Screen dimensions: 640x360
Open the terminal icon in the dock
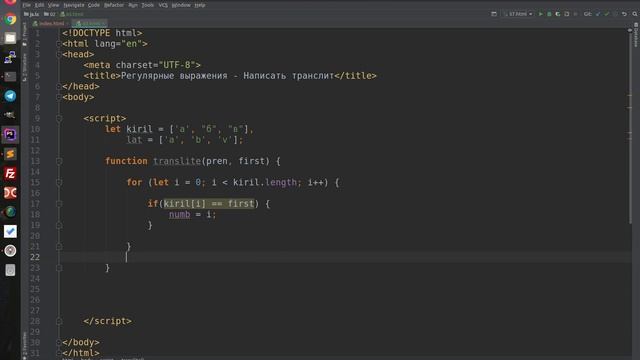10,76
